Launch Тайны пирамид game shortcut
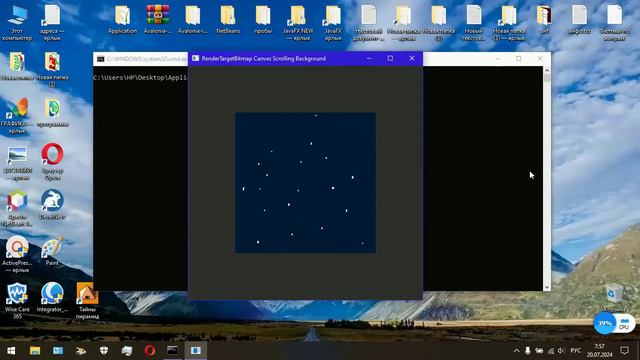 [x=87, y=301]
